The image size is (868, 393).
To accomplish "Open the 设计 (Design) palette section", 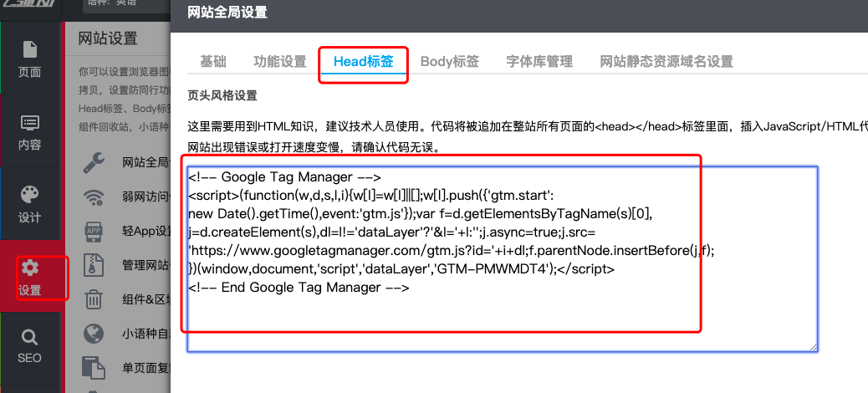I will [x=30, y=204].
